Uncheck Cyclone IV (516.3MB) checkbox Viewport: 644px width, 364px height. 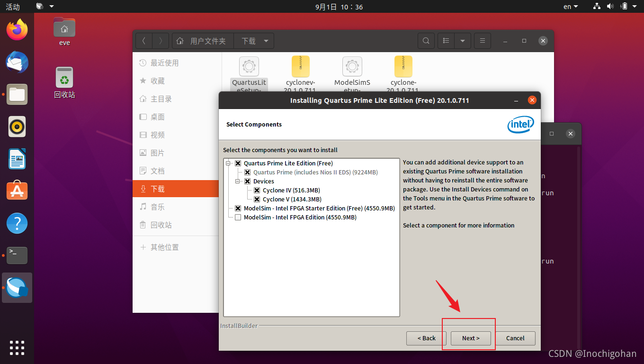click(257, 191)
